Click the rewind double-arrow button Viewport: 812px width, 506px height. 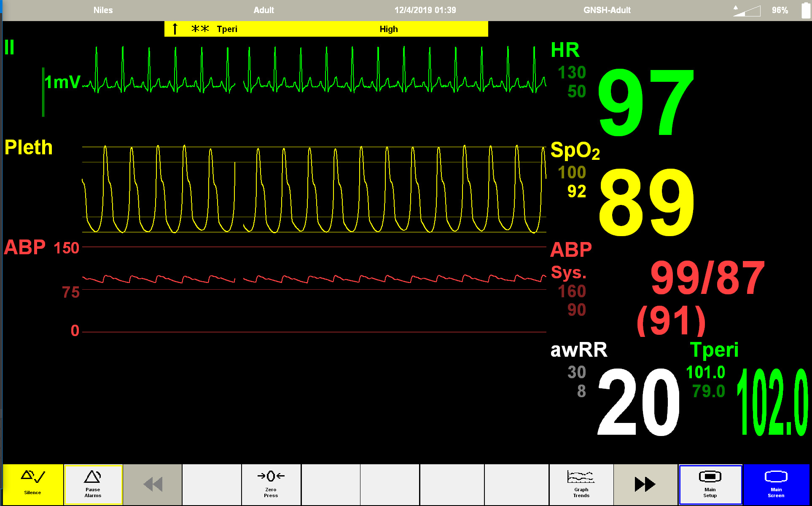click(x=153, y=484)
